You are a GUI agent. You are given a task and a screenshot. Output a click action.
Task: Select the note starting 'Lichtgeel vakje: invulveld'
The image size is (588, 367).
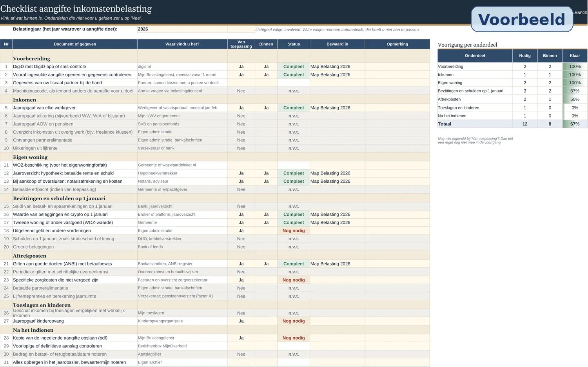click(338, 30)
